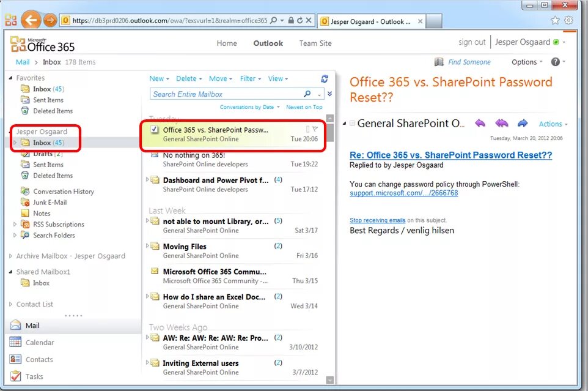Click the Reply purple arrow icon
The width and height of the screenshot is (588, 391).
[x=480, y=123]
